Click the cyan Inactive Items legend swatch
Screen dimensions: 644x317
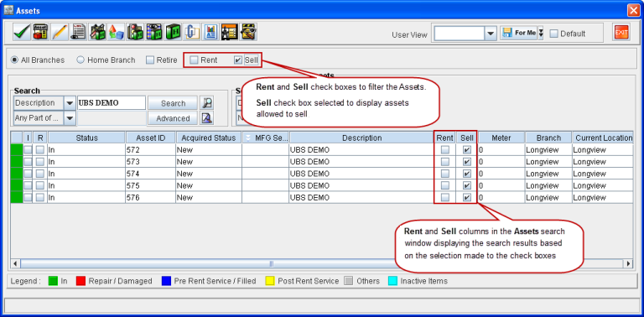pos(392,281)
